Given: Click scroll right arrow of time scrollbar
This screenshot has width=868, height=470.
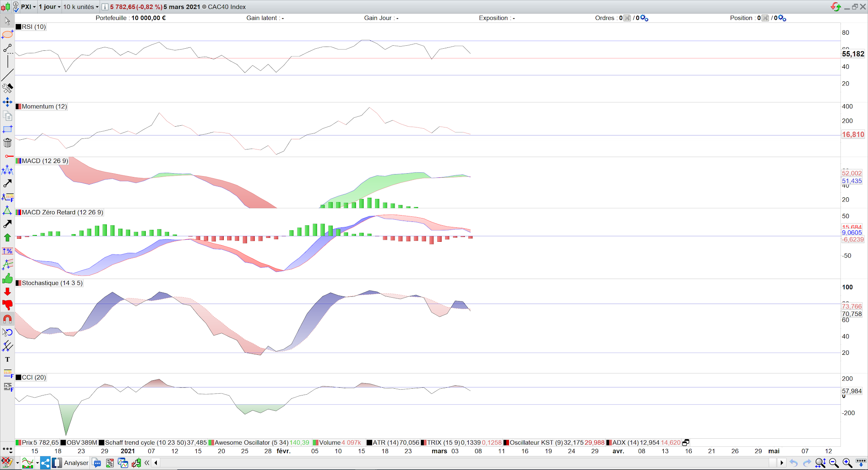Looking at the screenshot, I should point(782,463).
